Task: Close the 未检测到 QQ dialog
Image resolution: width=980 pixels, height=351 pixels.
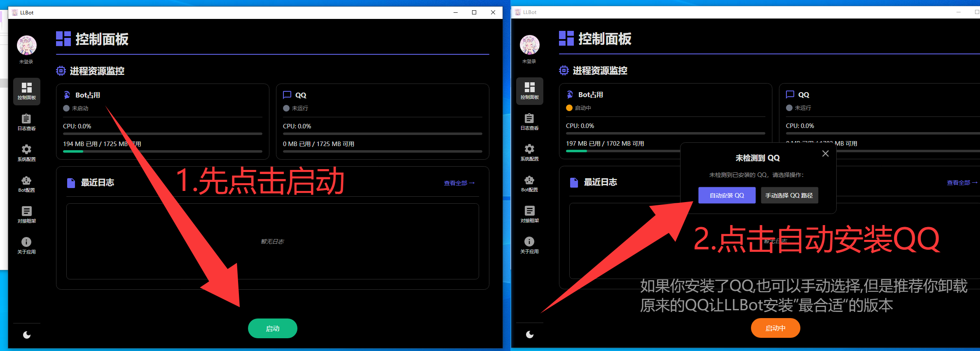Action: pos(825,153)
